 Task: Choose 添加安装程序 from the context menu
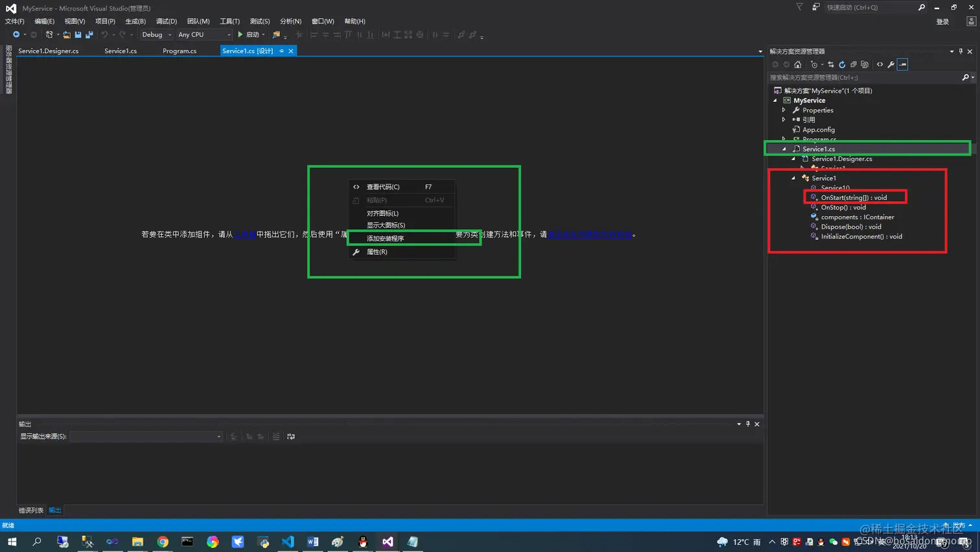pyautogui.click(x=402, y=238)
